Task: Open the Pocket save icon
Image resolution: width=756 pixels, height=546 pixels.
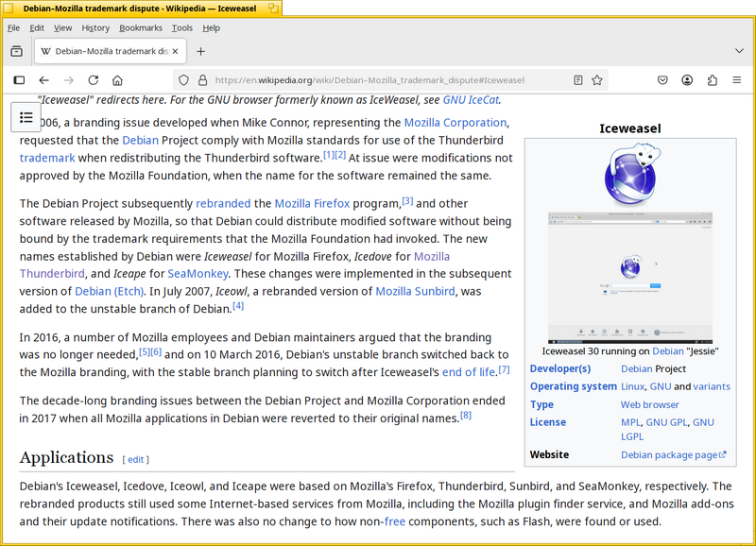Action: (663, 80)
